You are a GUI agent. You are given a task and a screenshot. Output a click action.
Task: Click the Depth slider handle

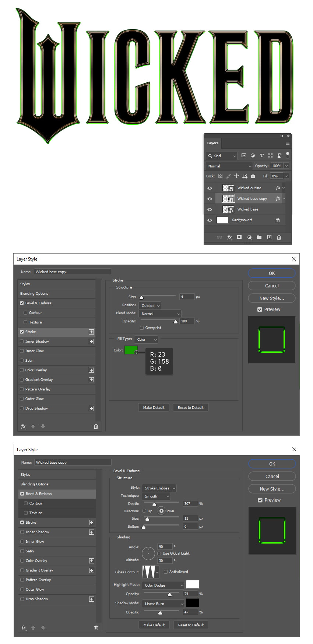click(154, 504)
